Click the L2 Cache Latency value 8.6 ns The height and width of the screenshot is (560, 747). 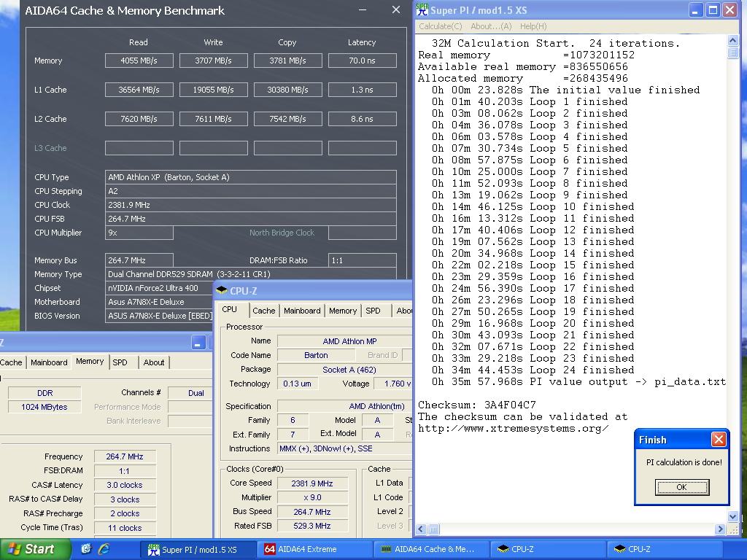[362, 119]
